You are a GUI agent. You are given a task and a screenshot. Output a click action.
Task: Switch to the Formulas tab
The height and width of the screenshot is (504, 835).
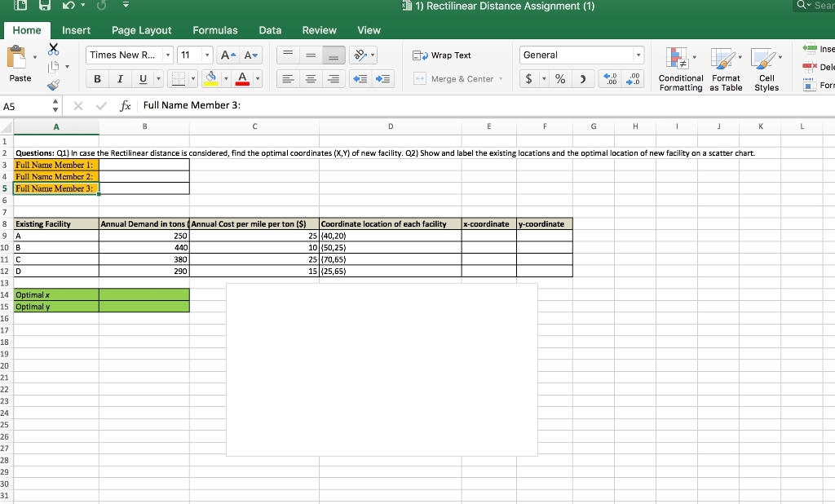(x=214, y=30)
